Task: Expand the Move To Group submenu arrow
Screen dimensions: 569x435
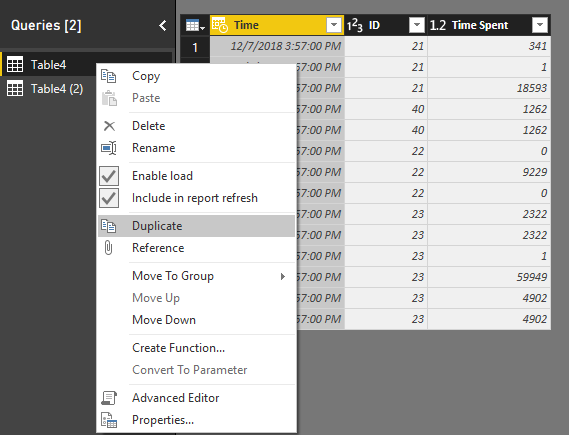Action: click(x=283, y=276)
